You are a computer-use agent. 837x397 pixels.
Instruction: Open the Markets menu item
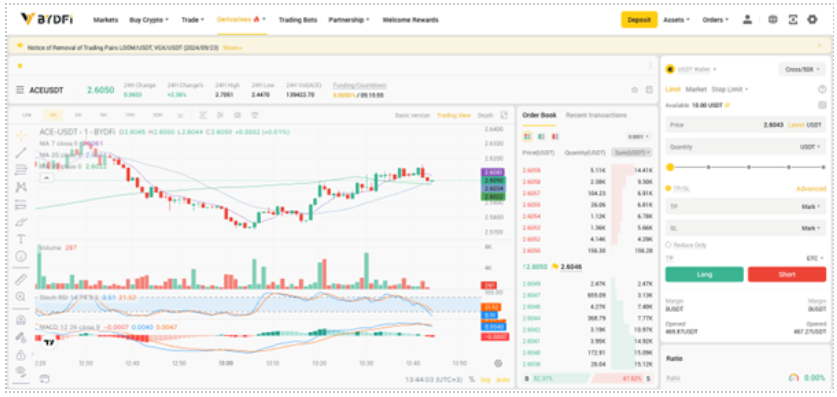(x=106, y=20)
